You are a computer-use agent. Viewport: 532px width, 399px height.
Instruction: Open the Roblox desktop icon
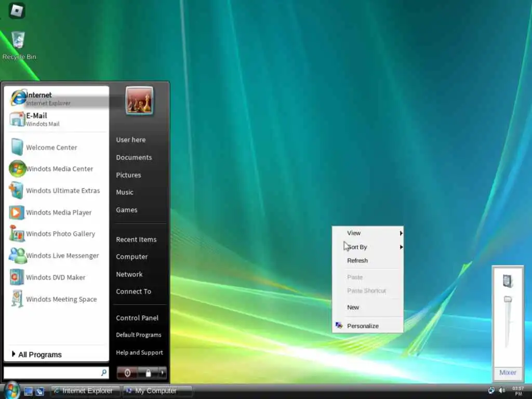(17, 10)
